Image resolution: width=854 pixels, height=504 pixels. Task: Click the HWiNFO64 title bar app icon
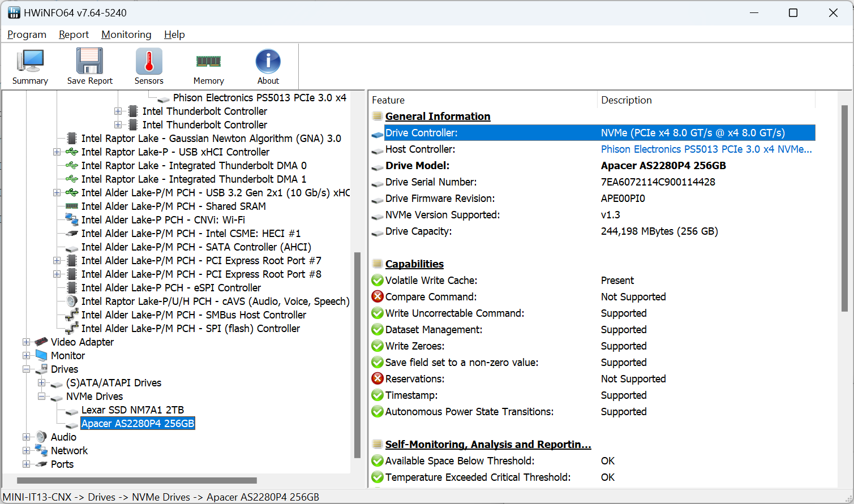[x=14, y=12]
